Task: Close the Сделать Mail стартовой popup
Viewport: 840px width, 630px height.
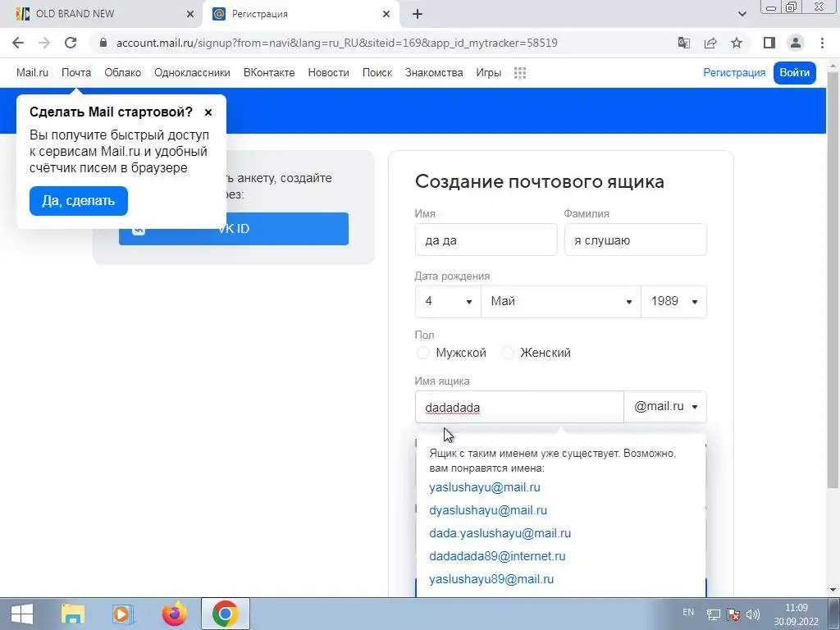Action: click(x=208, y=112)
